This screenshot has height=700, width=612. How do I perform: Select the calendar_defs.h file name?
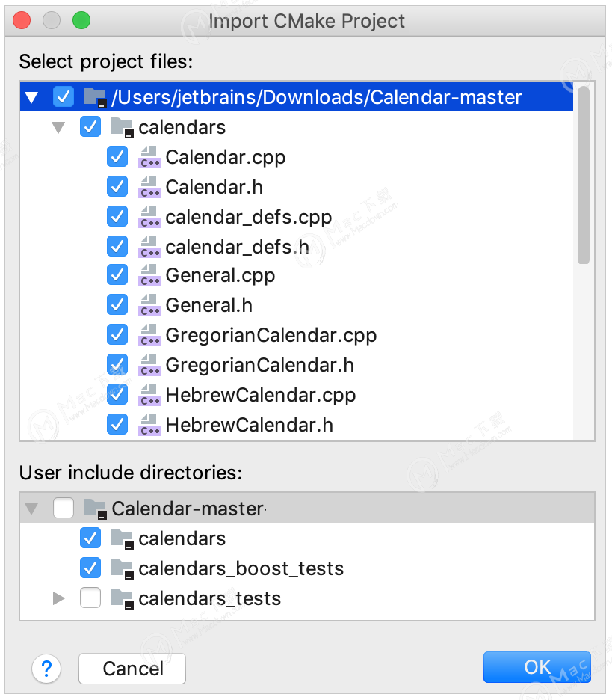(x=238, y=248)
